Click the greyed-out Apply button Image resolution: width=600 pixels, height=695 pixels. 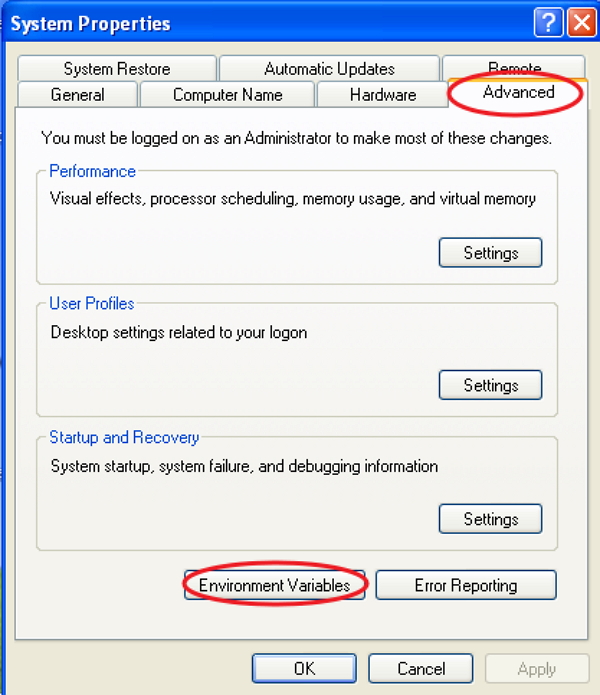[536, 669]
